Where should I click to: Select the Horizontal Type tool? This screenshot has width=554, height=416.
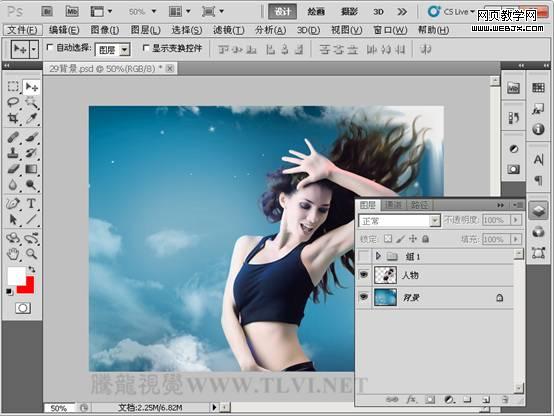(x=32, y=204)
